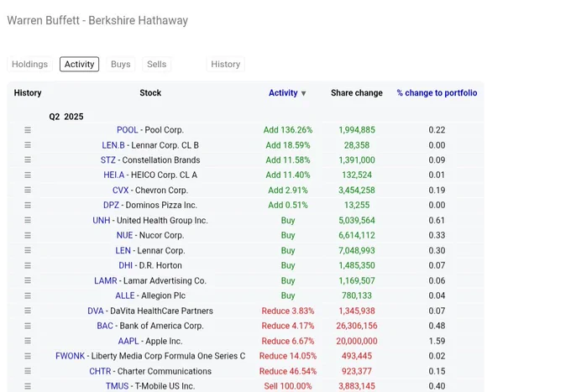Open the CVX ticker link
Image resolution: width=571 pixels, height=392 pixels.
click(121, 191)
